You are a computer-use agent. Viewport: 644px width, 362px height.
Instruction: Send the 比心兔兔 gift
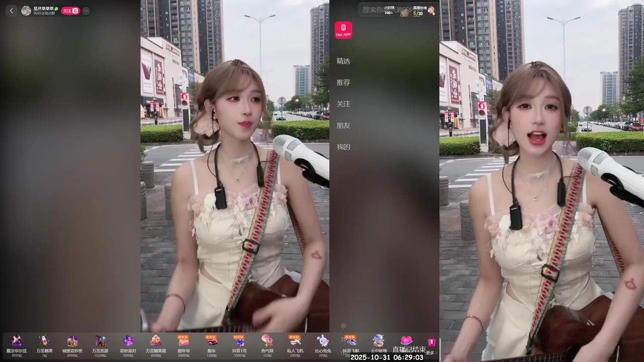tap(323, 345)
